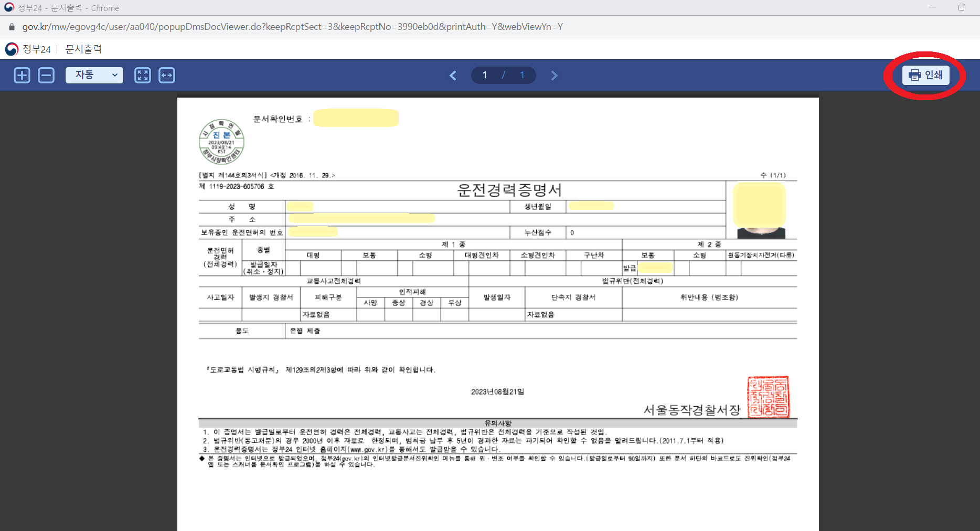Click the fit-to-width view icon

[167, 75]
